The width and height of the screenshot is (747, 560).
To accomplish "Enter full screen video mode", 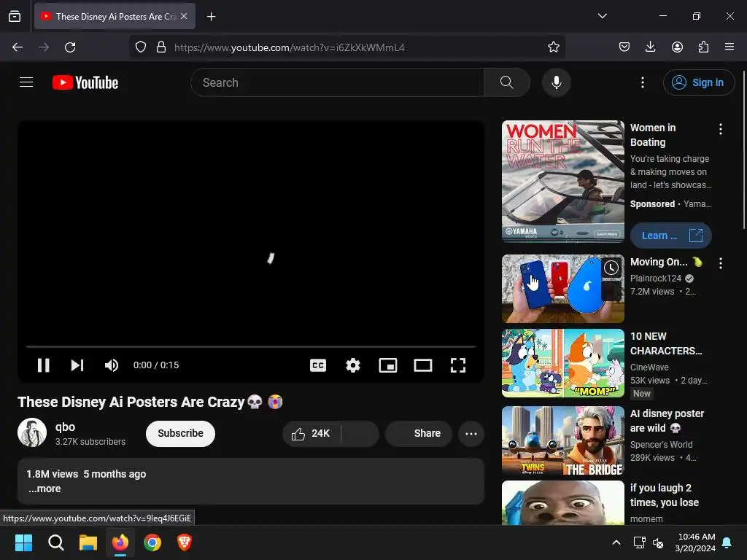I will (x=458, y=365).
